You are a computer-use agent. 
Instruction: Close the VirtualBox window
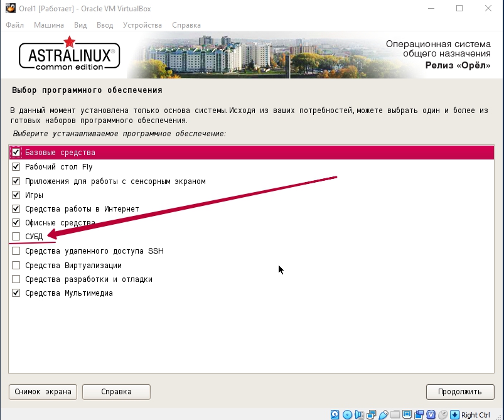point(488,8)
